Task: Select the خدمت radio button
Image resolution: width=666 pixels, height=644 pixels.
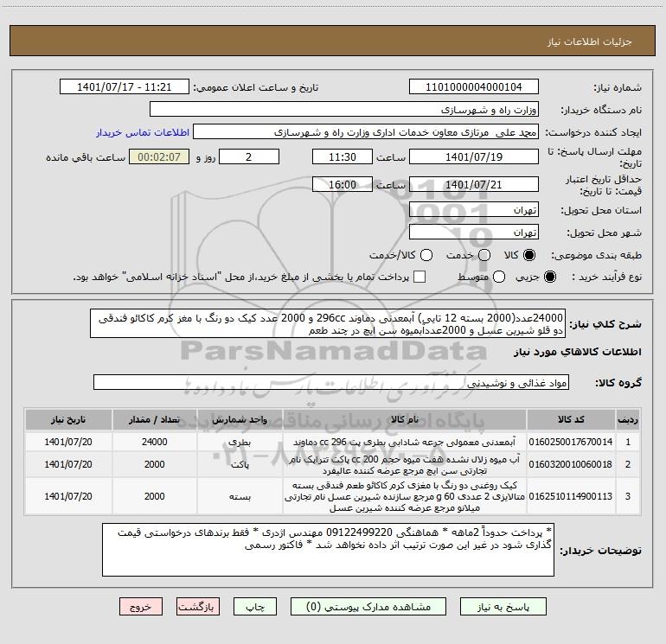Action: coord(484,255)
